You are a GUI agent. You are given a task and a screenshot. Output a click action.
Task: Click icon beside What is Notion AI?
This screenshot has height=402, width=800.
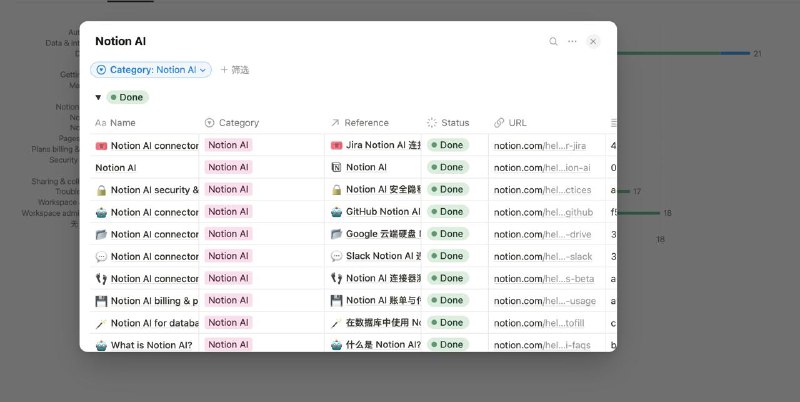pos(101,345)
